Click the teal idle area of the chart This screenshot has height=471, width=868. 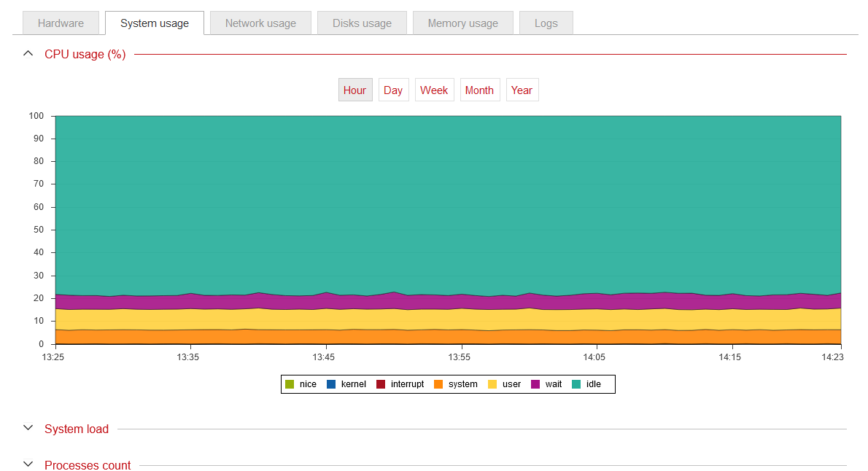(449, 205)
